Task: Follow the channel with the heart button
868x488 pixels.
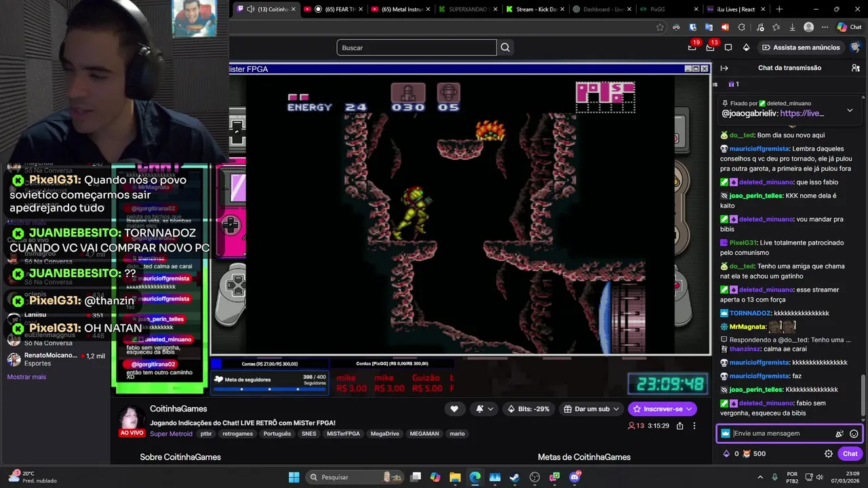Action: click(x=454, y=409)
